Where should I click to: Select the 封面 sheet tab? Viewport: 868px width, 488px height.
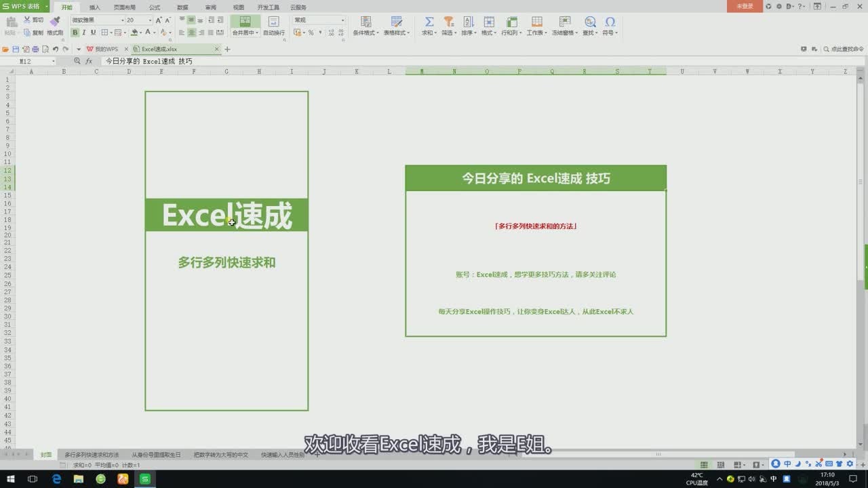click(x=46, y=455)
